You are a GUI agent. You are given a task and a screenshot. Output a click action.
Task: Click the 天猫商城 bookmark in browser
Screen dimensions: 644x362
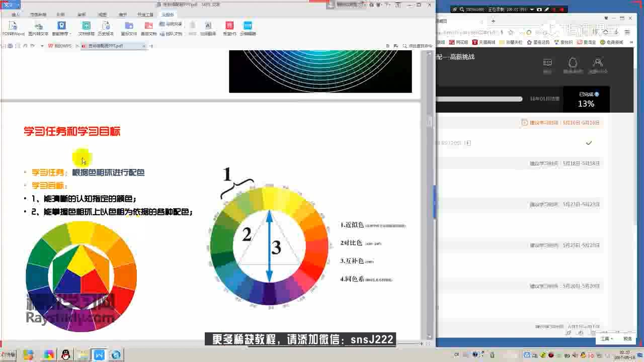[x=484, y=42]
